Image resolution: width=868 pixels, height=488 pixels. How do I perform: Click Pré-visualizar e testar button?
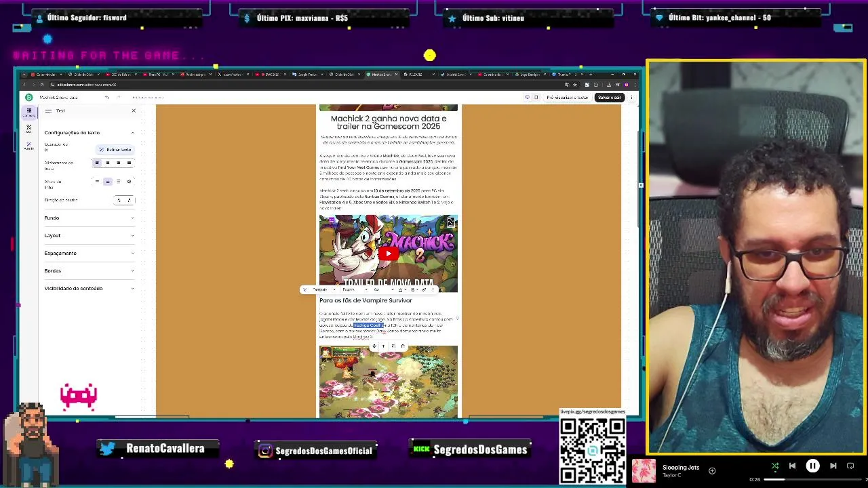568,97
